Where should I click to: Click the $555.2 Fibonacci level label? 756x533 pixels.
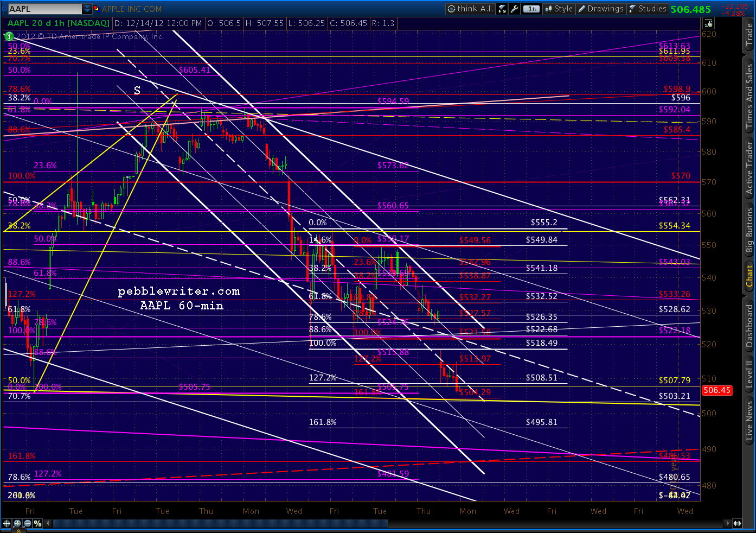click(544, 223)
